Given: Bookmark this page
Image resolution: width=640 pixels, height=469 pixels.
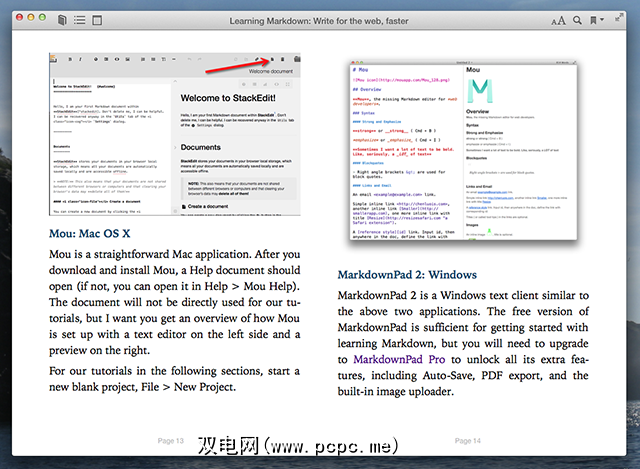Looking at the screenshot, I should click(593, 20).
